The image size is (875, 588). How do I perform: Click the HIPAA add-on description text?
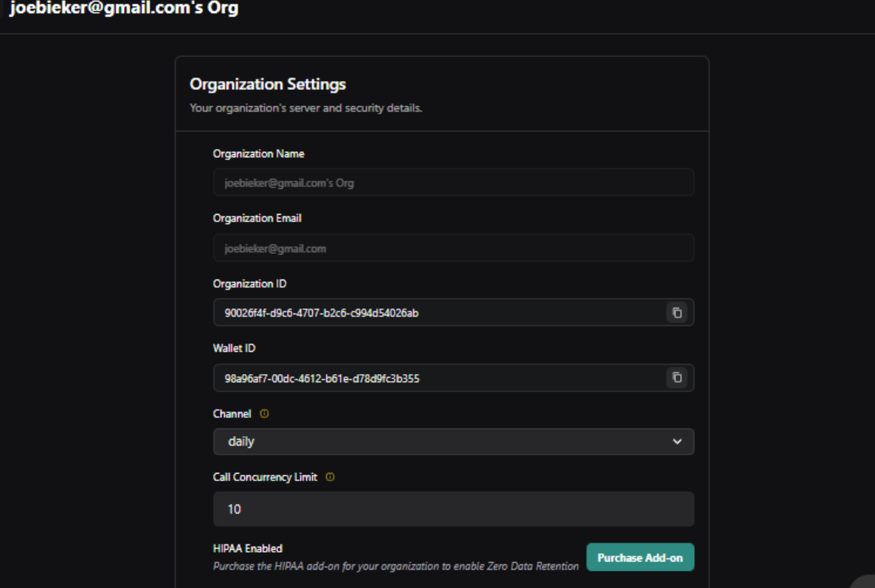tap(395, 567)
